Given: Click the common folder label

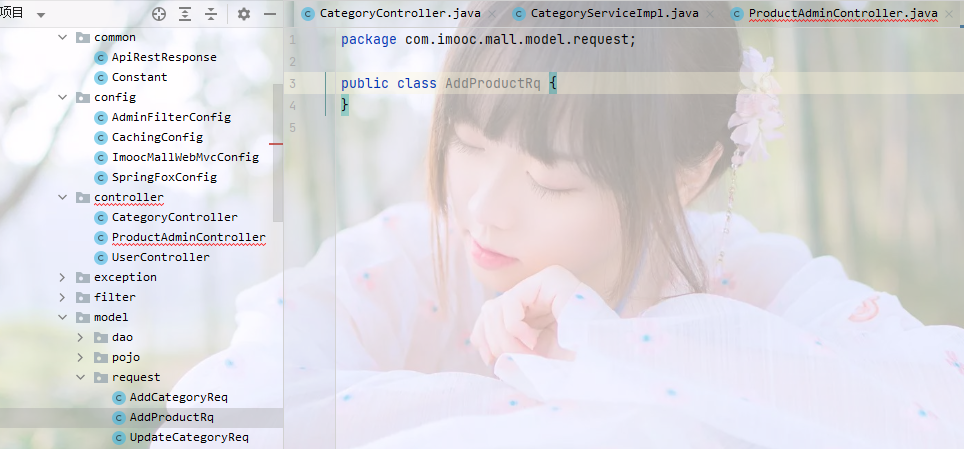Looking at the screenshot, I should pos(115,37).
